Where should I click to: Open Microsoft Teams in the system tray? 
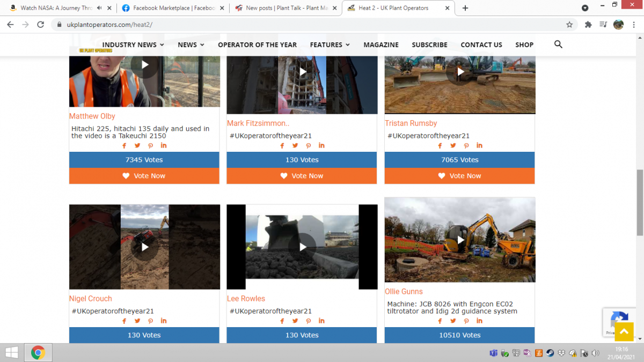click(x=493, y=353)
